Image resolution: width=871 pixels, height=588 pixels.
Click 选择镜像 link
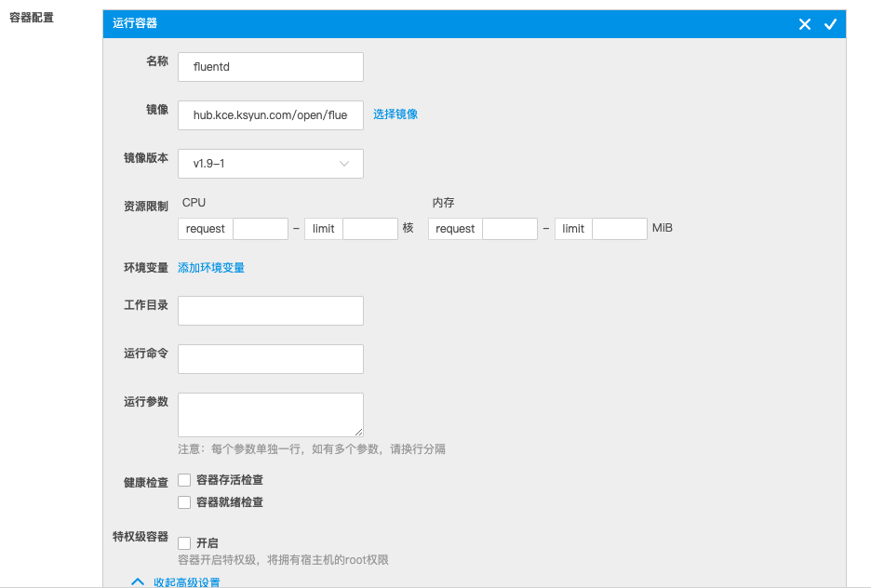[395, 114]
